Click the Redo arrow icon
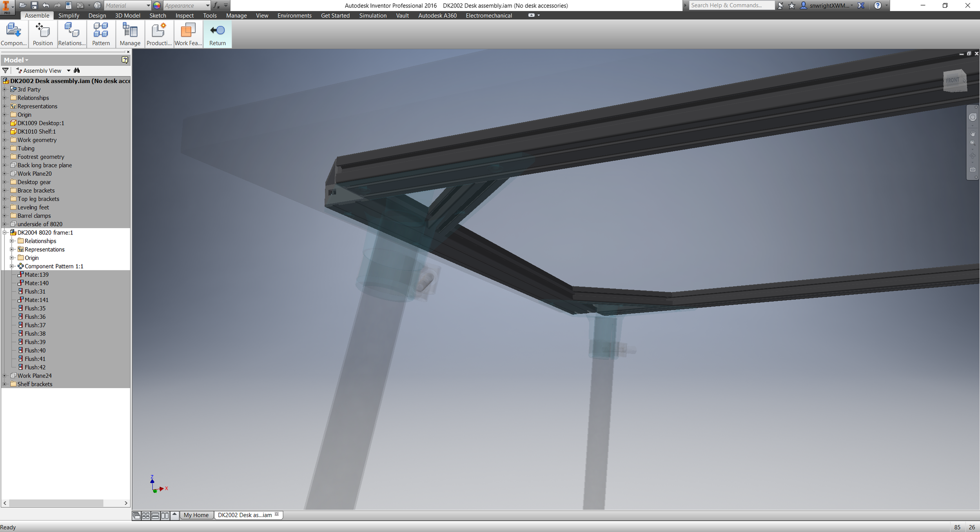 [57, 5]
